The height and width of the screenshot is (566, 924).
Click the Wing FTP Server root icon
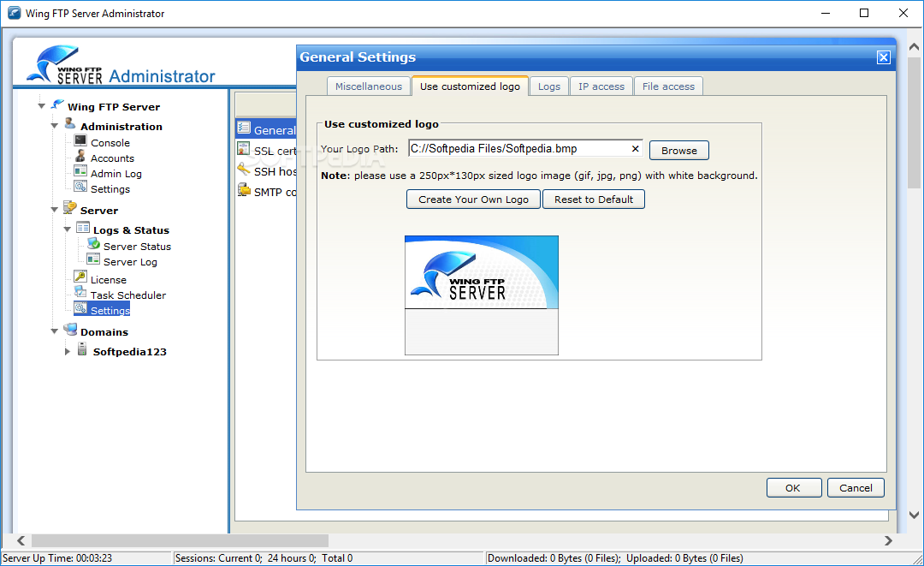57,105
